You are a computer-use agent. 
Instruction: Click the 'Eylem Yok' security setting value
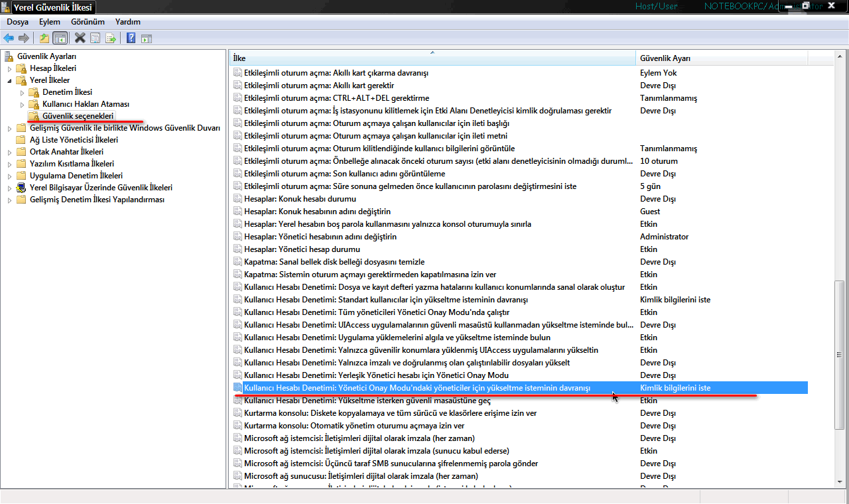[658, 73]
